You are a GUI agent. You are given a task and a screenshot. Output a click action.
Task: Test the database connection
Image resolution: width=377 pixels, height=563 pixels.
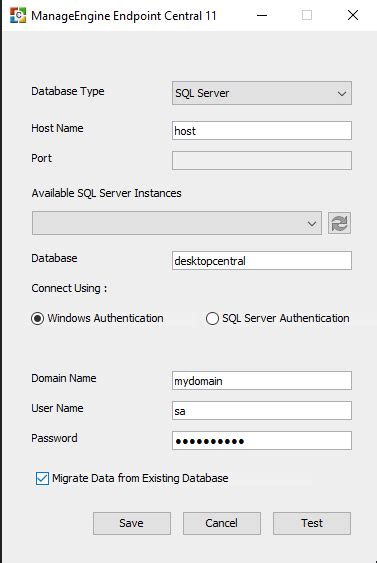[312, 523]
